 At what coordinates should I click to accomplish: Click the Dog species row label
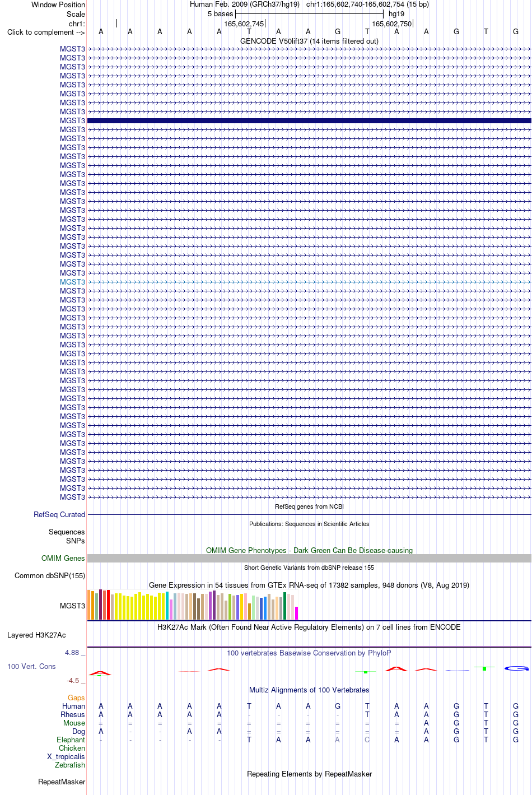(78, 731)
